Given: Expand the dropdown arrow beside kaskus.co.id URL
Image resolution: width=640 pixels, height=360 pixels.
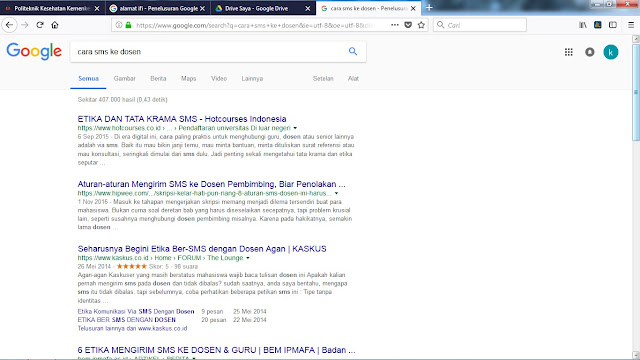Looking at the screenshot, I should 248,258.
